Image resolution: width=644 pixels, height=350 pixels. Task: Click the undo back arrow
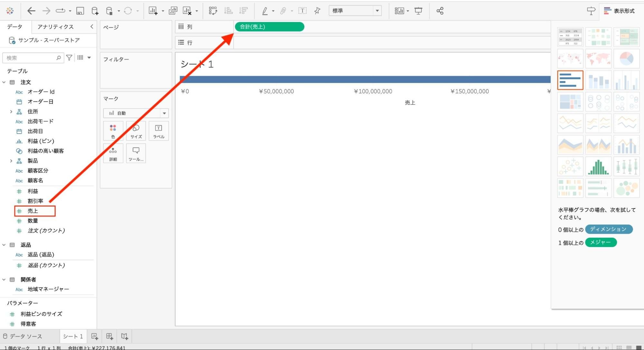click(31, 11)
